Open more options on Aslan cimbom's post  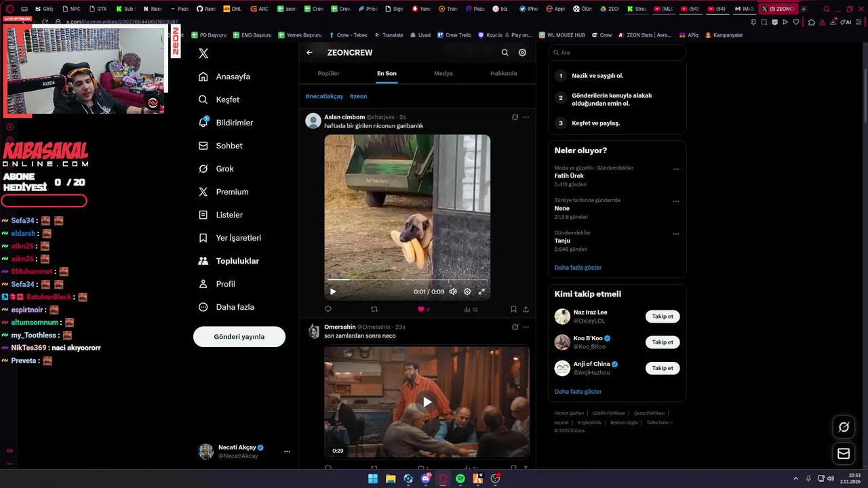[x=526, y=117]
